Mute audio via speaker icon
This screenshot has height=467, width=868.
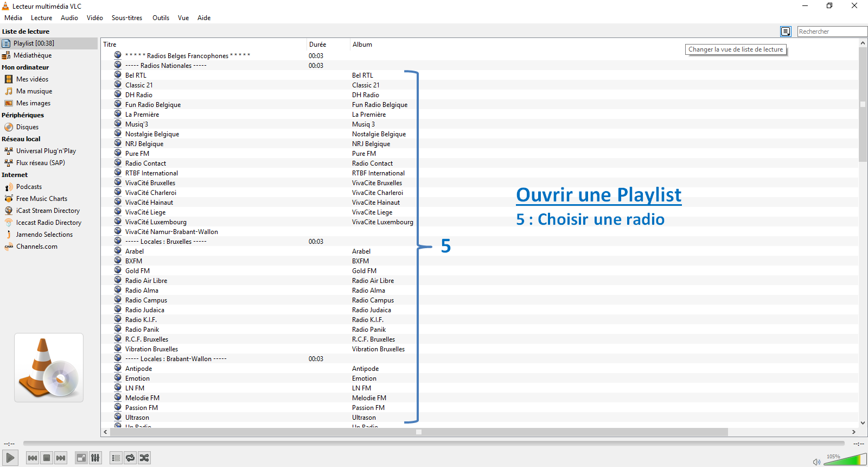click(816, 462)
